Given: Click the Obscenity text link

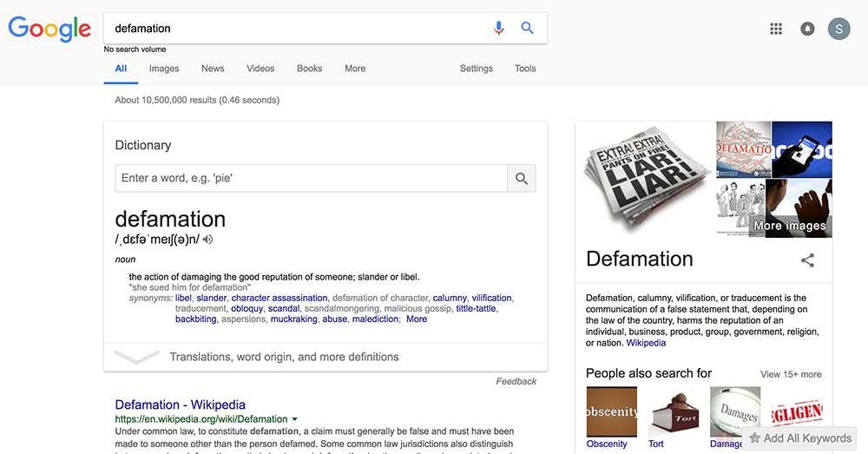Looking at the screenshot, I should [x=607, y=444].
